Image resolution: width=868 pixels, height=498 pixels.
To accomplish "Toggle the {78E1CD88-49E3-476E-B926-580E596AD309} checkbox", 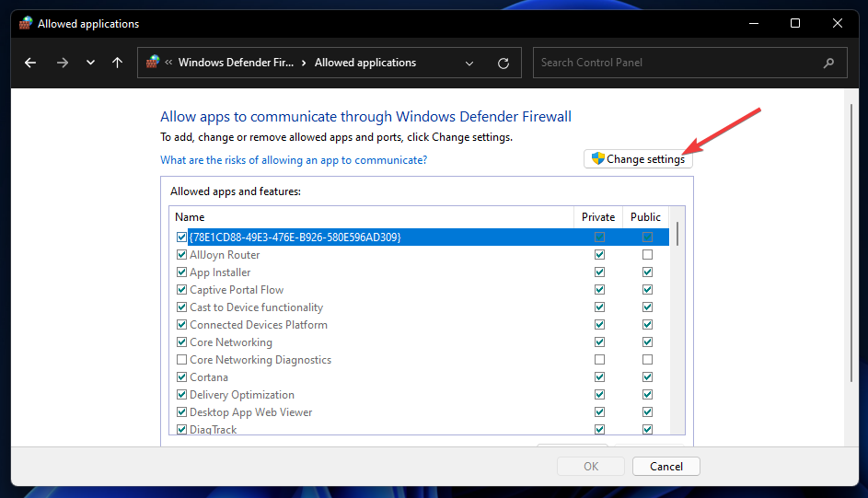I will (x=181, y=237).
